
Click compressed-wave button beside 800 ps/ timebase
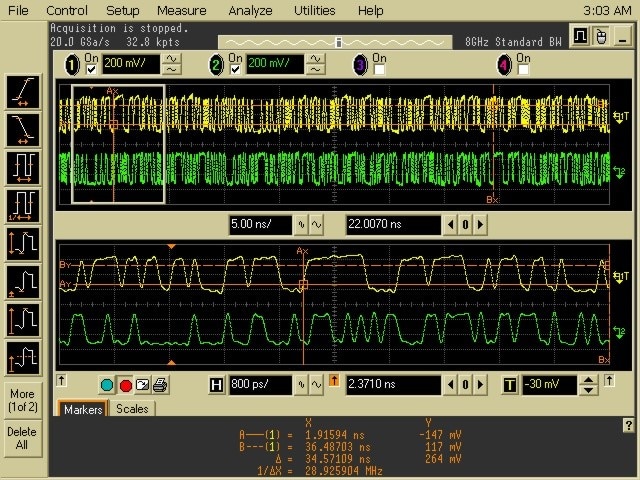pos(301,384)
